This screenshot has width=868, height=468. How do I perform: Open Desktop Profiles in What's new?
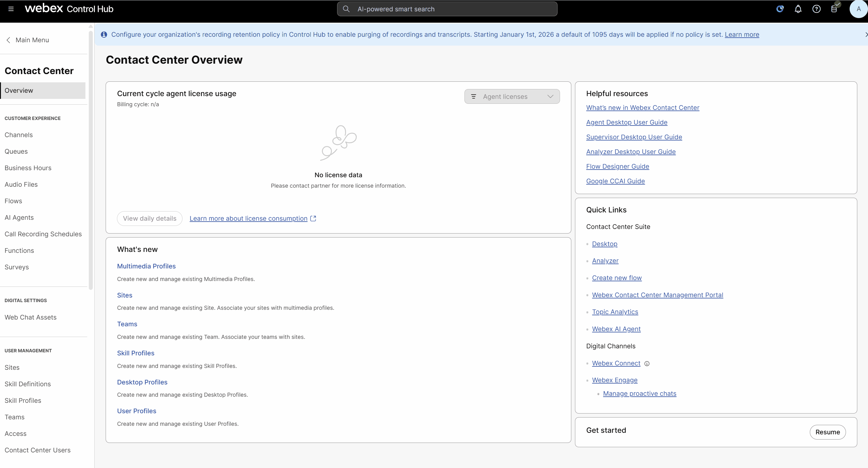(142, 382)
